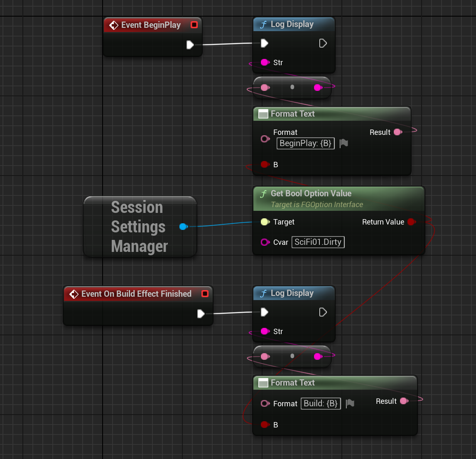Click the top Log Display exec input pin
Screen dimensions: 476x459
(265, 44)
